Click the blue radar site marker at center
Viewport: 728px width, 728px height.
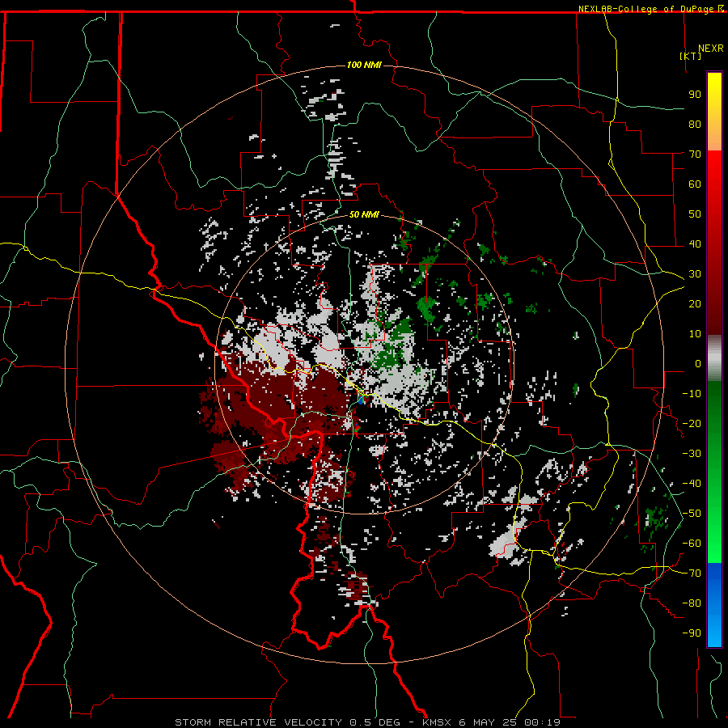[362, 400]
